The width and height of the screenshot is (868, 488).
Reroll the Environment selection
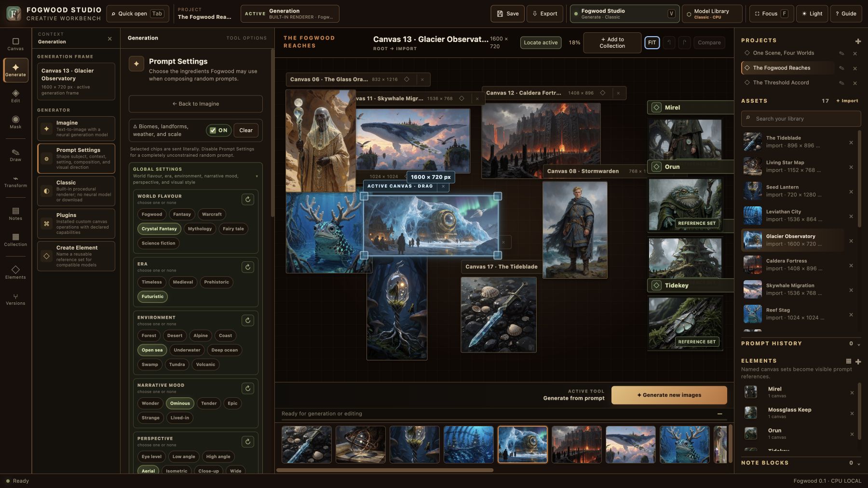(248, 320)
